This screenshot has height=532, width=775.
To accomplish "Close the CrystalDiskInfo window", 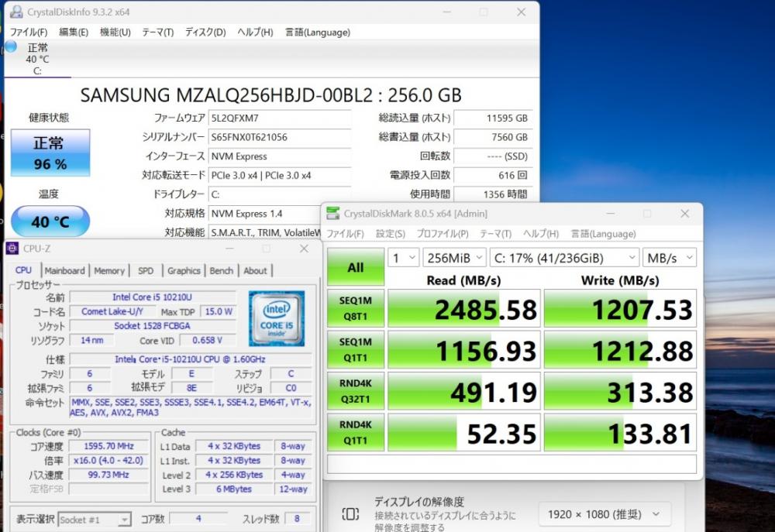I will (521, 12).
